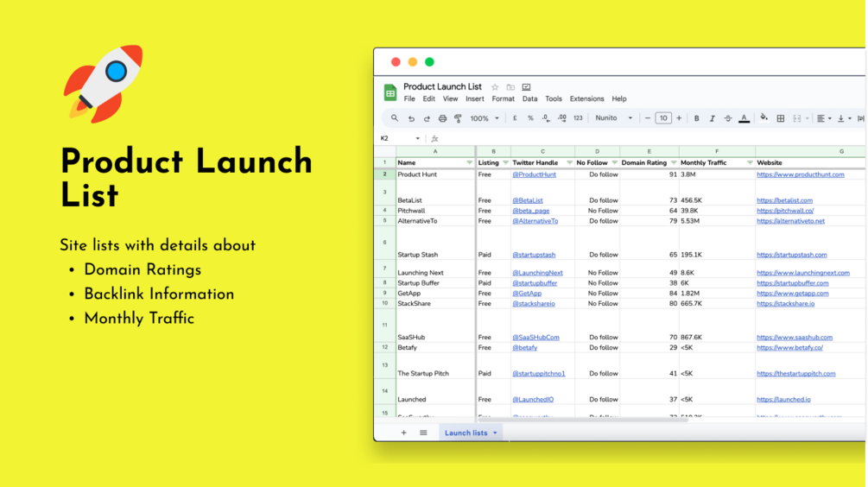This screenshot has width=868, height=487.
Task: Open the Monthly Traffic column filter
Action: [x=750, y=162]
